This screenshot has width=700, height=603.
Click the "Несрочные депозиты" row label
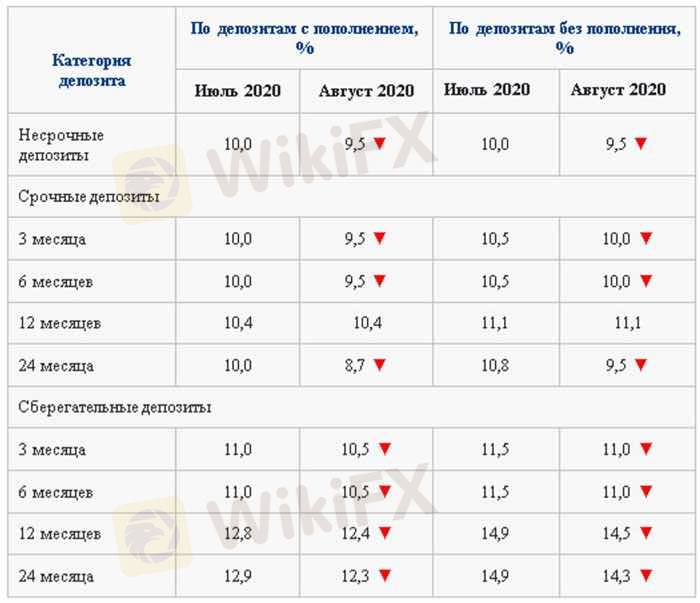pos(62,144)
